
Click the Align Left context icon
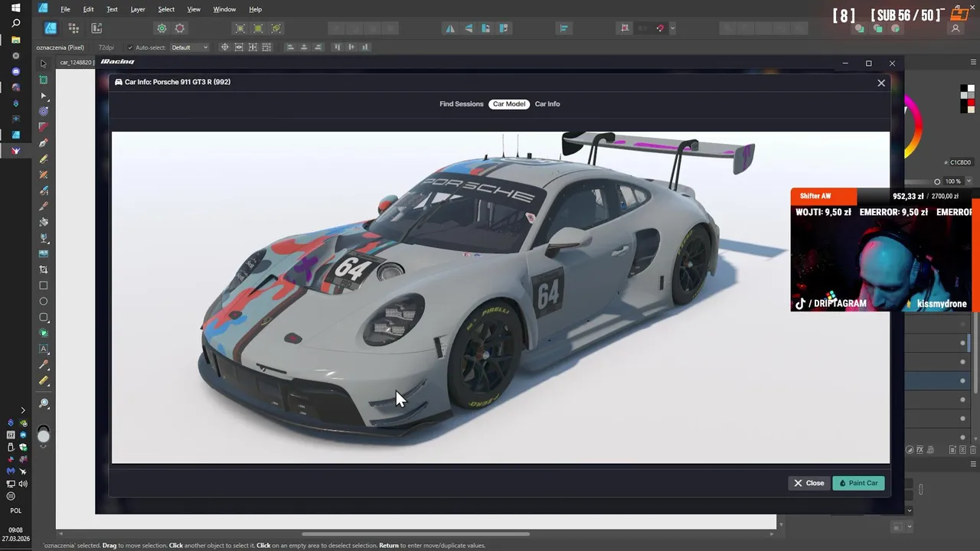point(290,47)
